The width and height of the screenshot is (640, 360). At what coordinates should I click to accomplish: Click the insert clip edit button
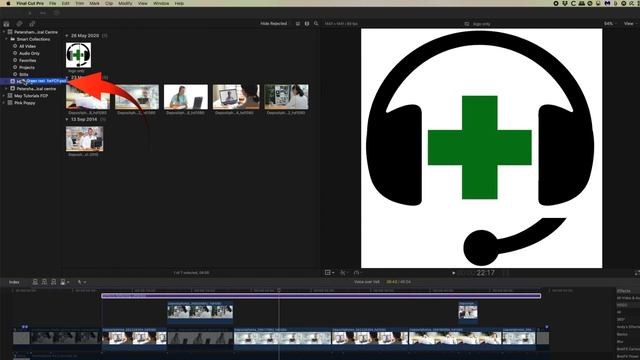(x=44, y=282)
